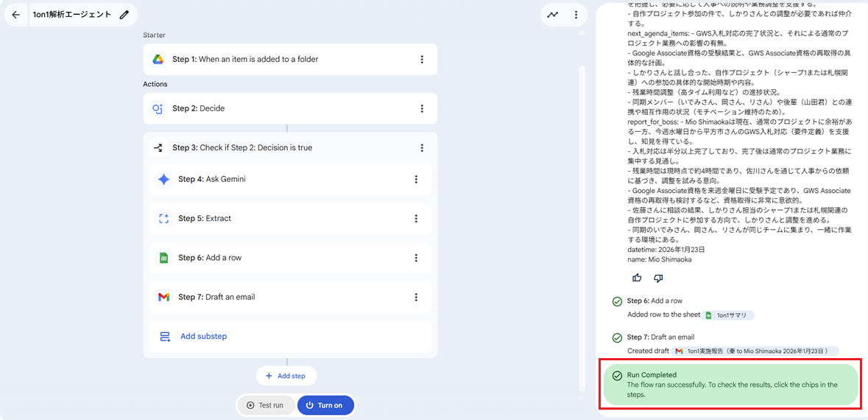Open the 1on1サマリ sheet chip
Viewport: 868px width, 420px height.
point(727,315)
